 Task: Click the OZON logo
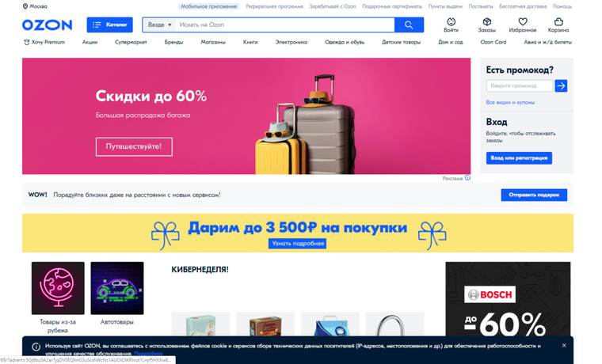47,25
